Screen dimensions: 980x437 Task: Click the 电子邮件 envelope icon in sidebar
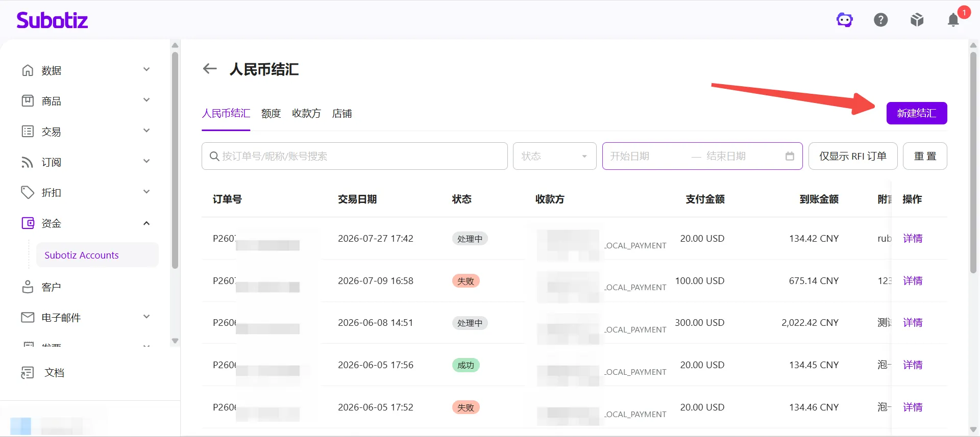[x=28, y=317]
